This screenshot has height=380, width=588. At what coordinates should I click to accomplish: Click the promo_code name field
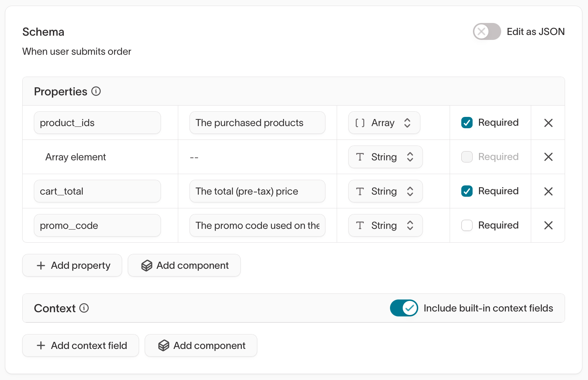pyautogui.click(x=97, y=225)
